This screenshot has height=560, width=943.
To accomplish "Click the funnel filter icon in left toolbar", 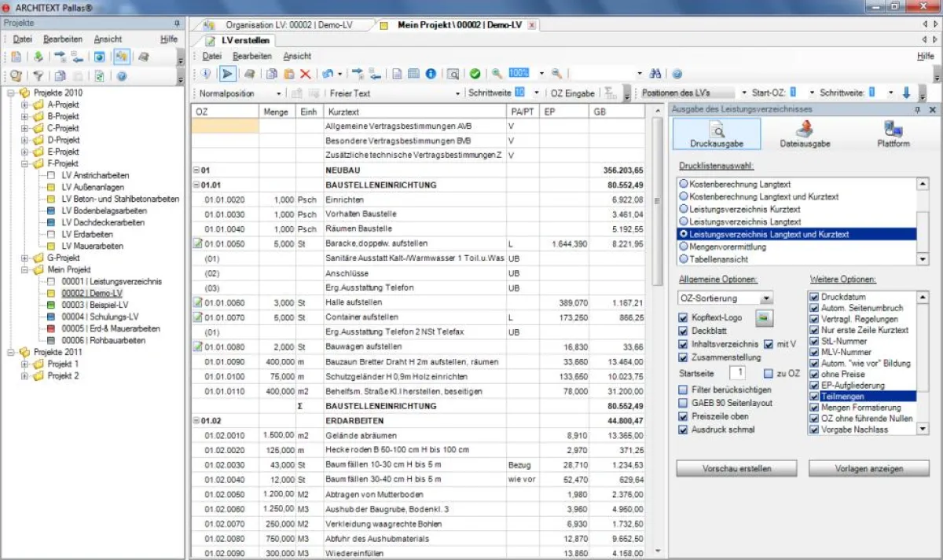I will pos(39,75).
